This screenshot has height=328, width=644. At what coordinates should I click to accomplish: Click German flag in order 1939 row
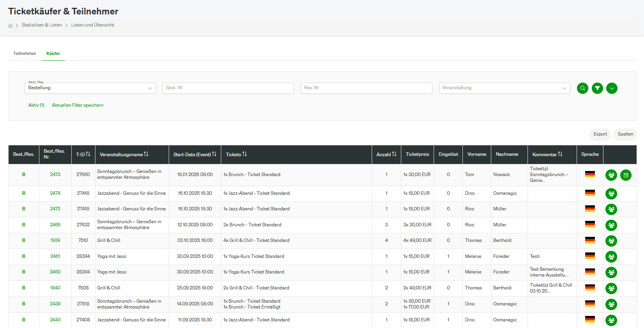tap(590, 240)
